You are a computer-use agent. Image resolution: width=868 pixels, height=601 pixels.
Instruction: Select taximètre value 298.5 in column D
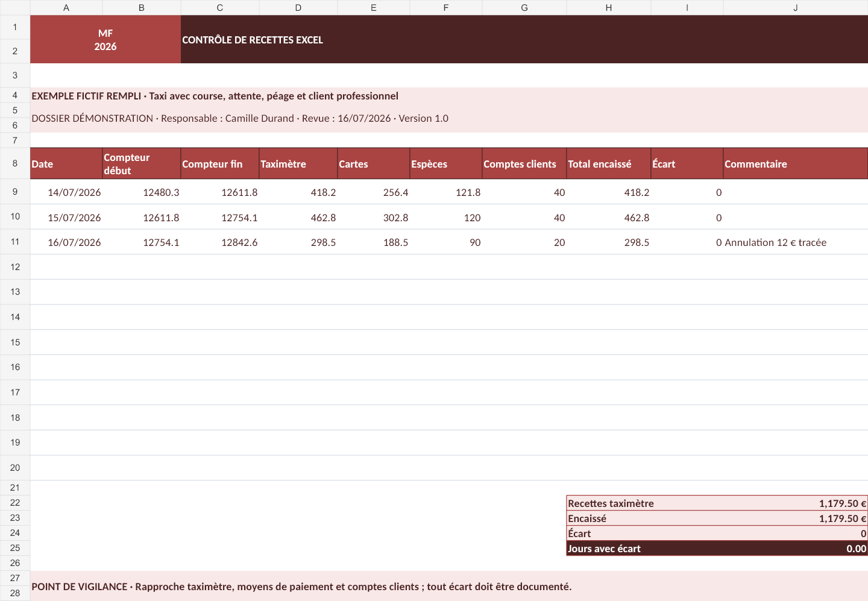(x=298, y=242)
